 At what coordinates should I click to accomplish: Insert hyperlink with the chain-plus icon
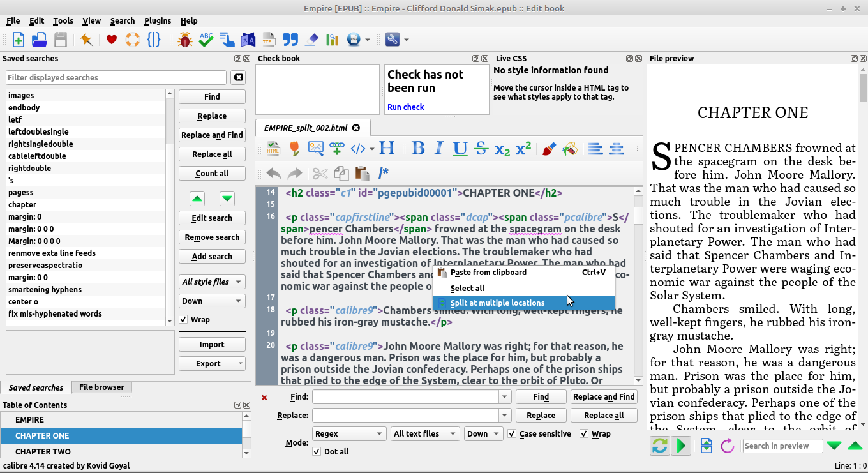(x=337, y=149)
